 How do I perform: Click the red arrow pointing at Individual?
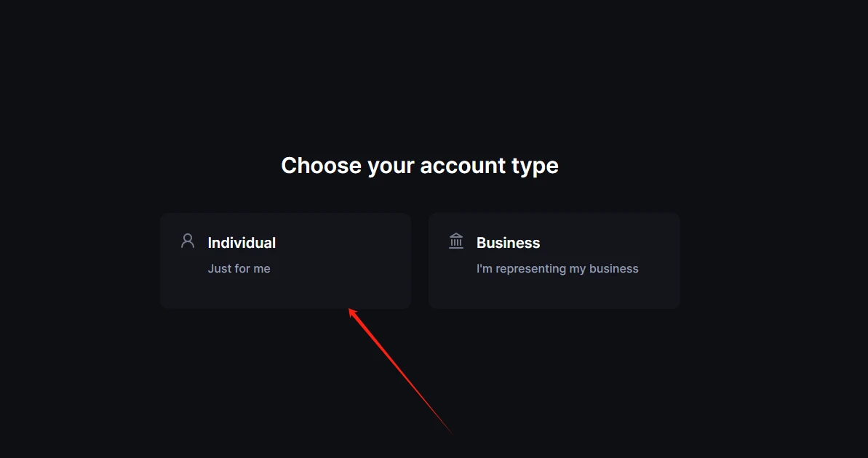(400, 371)
